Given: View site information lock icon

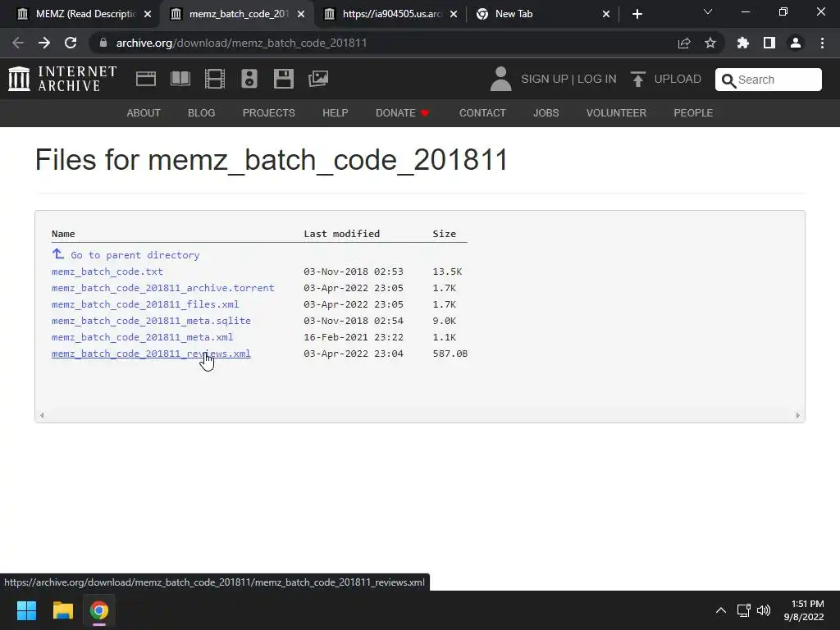Looking at the screenshot, I should point(103,43).
